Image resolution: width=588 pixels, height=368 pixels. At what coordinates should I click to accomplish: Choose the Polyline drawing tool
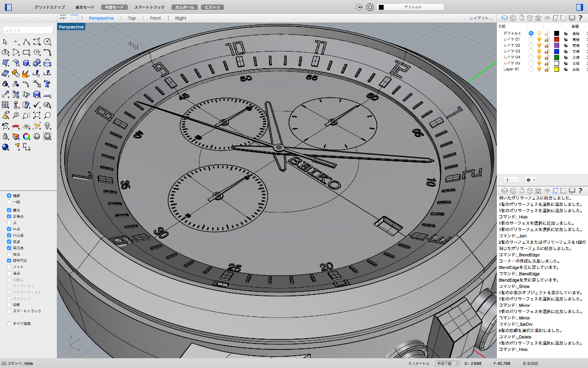point(26,42)
